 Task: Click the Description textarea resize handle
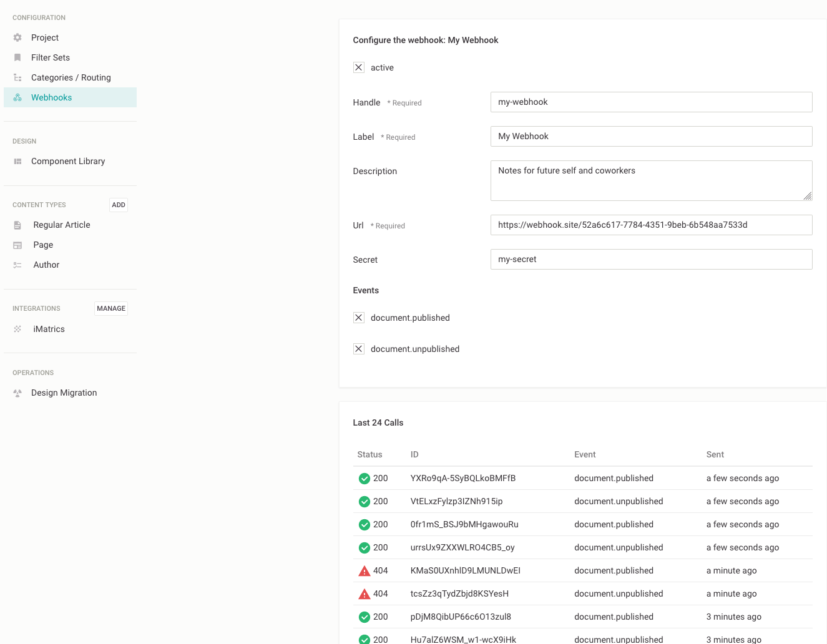[807, 195]
